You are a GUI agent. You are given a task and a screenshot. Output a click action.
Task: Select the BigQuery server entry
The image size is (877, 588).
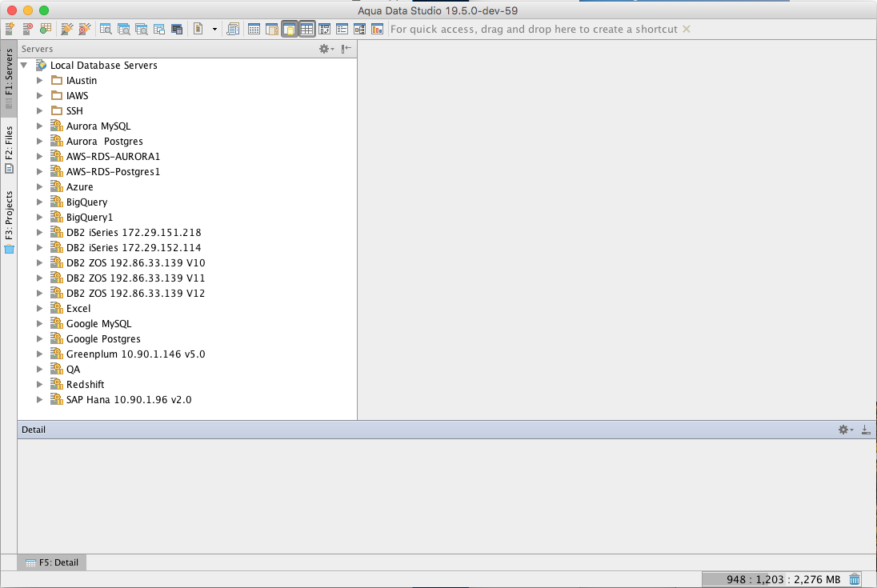tap(86, 202)
